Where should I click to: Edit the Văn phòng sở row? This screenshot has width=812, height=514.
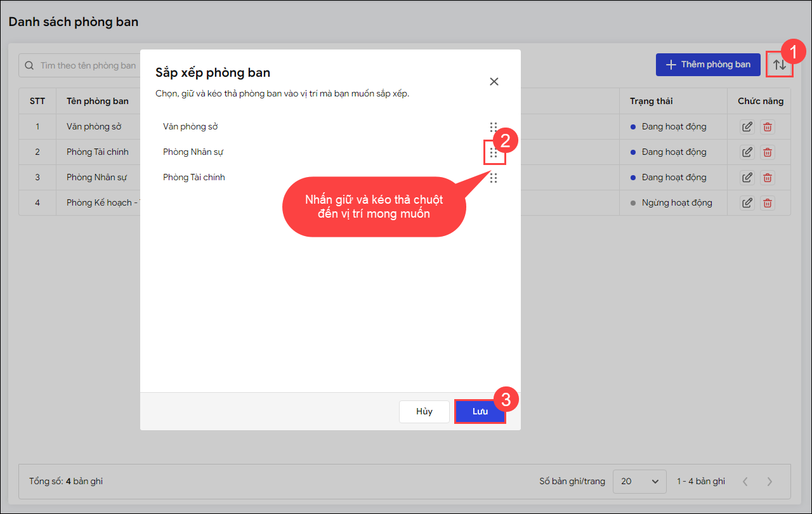(747, 127)
